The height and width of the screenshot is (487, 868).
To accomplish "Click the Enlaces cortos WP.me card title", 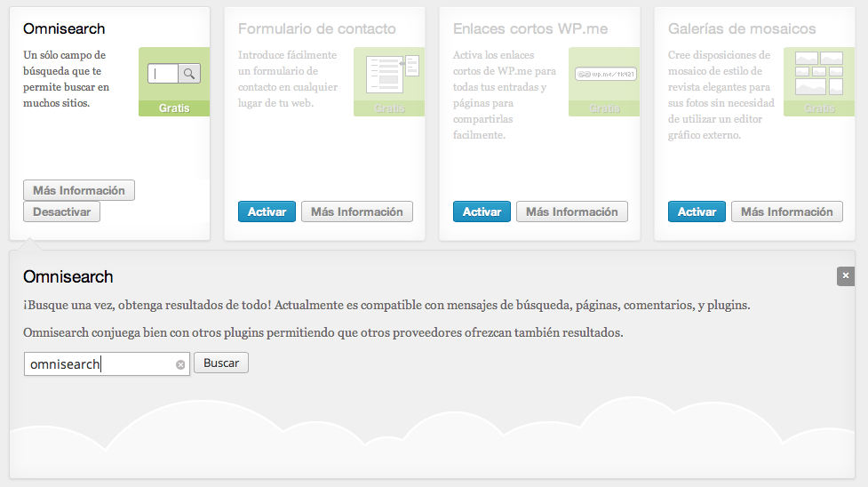I will (x=530, y=29).
